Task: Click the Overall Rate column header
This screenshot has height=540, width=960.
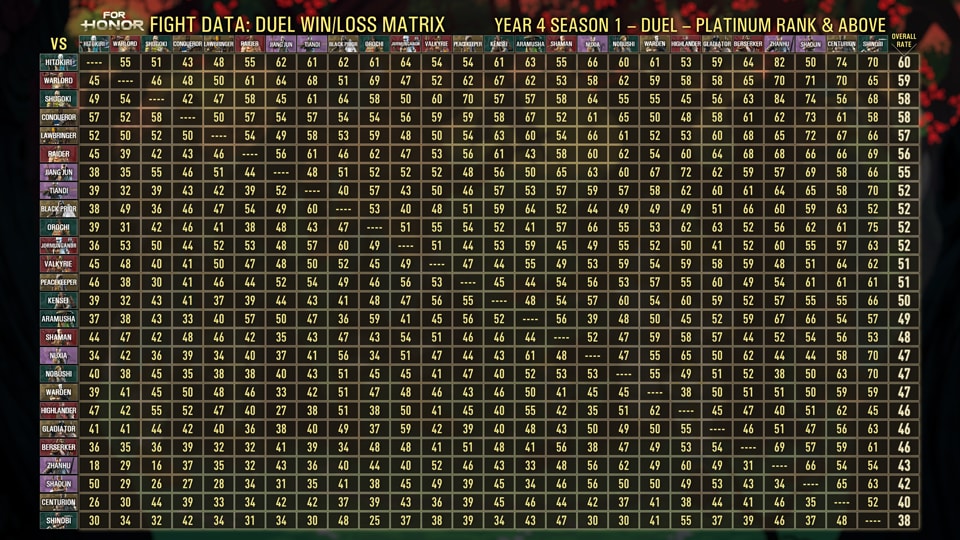Action: coord(904,40)
